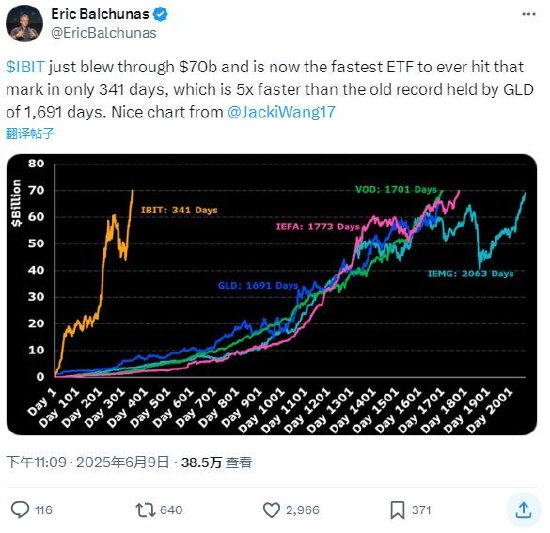Image resolution: width=550 pixels, height=533 pixels.
Task: Click the 371 bookmarks count
Action: [x=422, y=510]
